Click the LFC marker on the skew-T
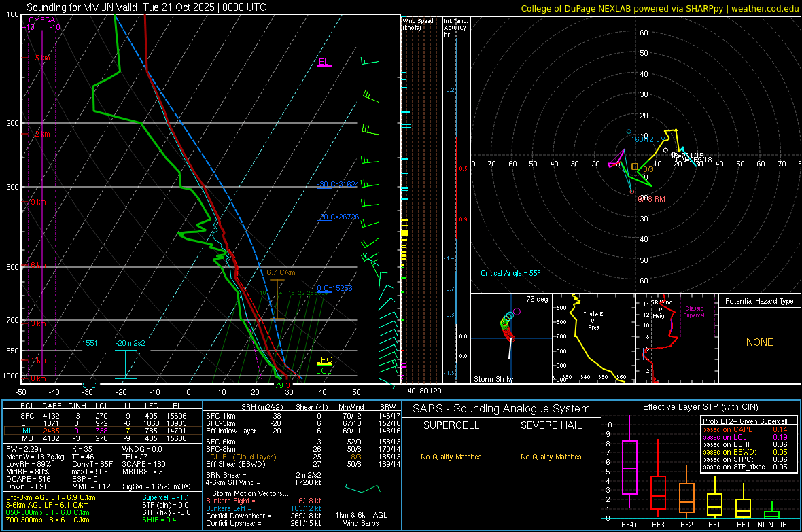The height and width of the screenshot is (532, 802). click(324, 359)
